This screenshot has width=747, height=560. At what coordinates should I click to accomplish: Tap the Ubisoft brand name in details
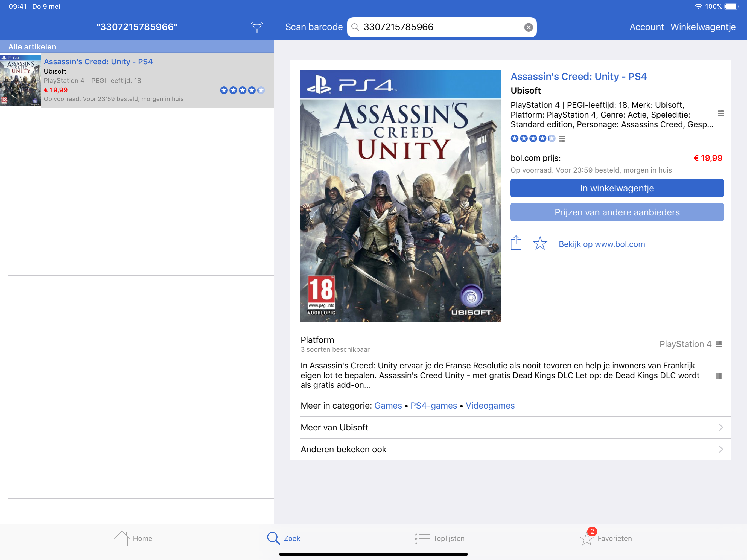526,91
